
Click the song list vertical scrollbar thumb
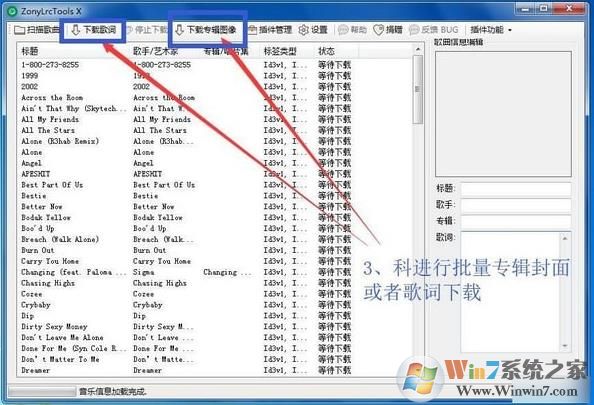(417, 89)
